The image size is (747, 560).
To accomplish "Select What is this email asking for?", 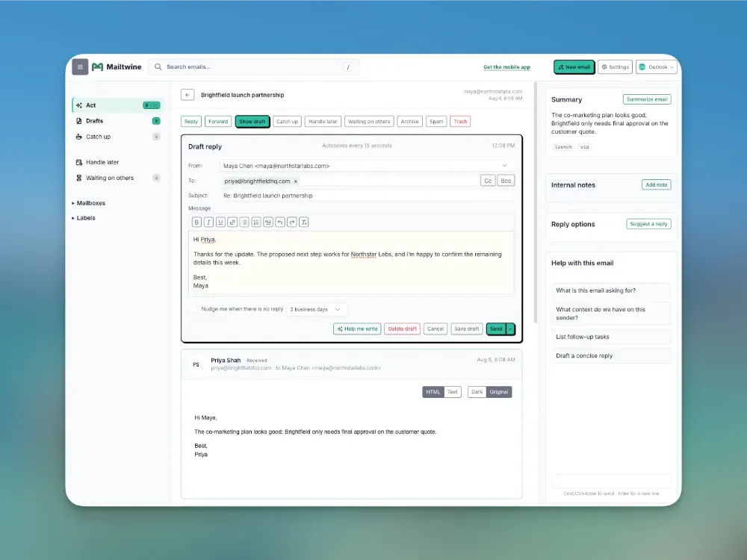I will pyautogui.click(x=611, y=290).
